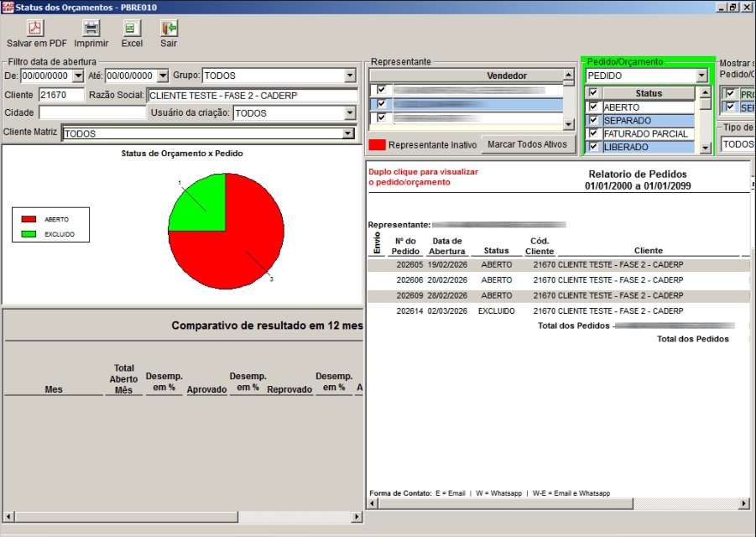The image size is (756, 537).
Task: Uncheck the FATURADO PARCIAL status checkbox
Action: tap(593, 133)
